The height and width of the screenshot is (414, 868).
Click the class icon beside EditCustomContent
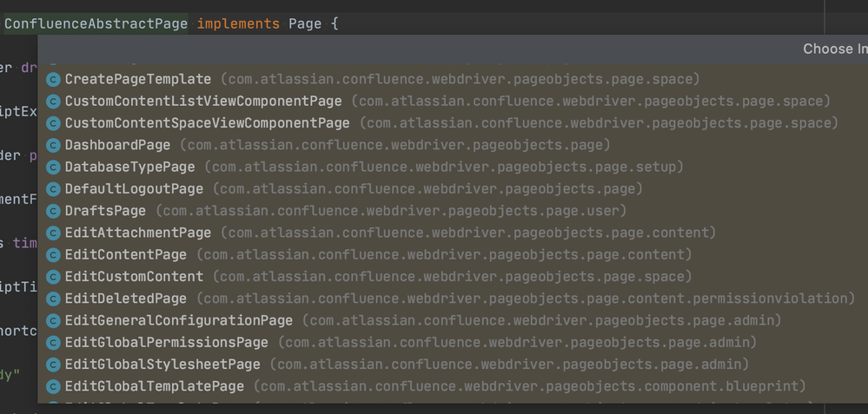click(x=53, y=277)
